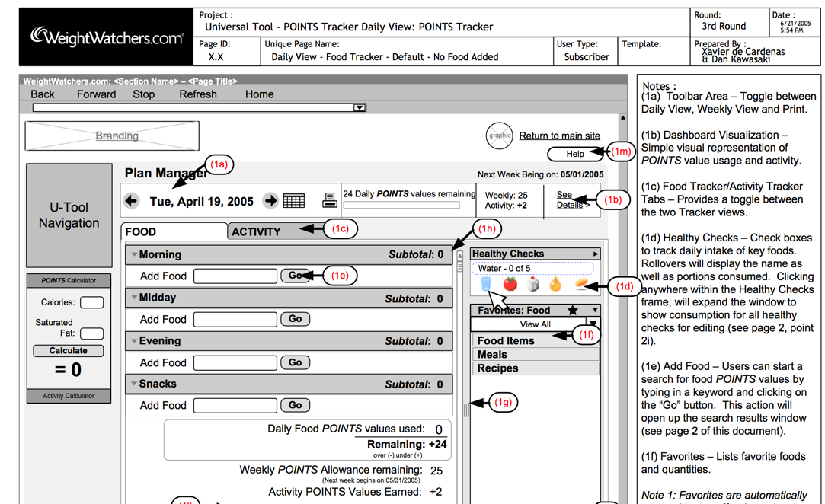Open the Return to main site link
Screen dimensions: 825x504
tap(559, 136)
